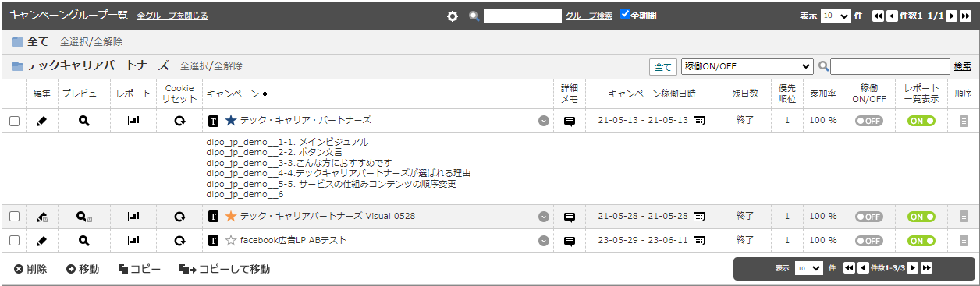Toggle the 稼働 OFF switch for facebook広告LP ABテスト
The width and height of the screenshot is (980, 286).
868,241
